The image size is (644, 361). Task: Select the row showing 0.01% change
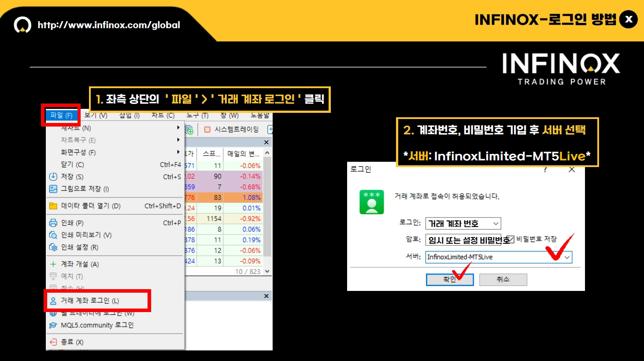[x=223, y=208]
